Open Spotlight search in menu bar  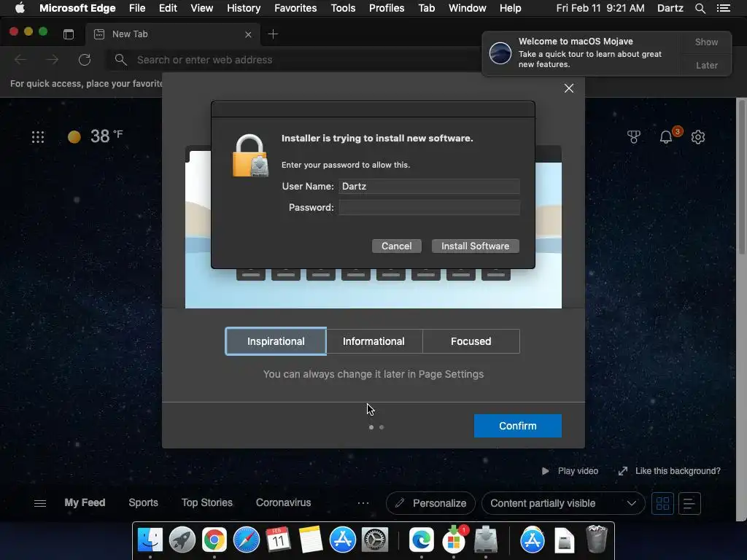700,8
